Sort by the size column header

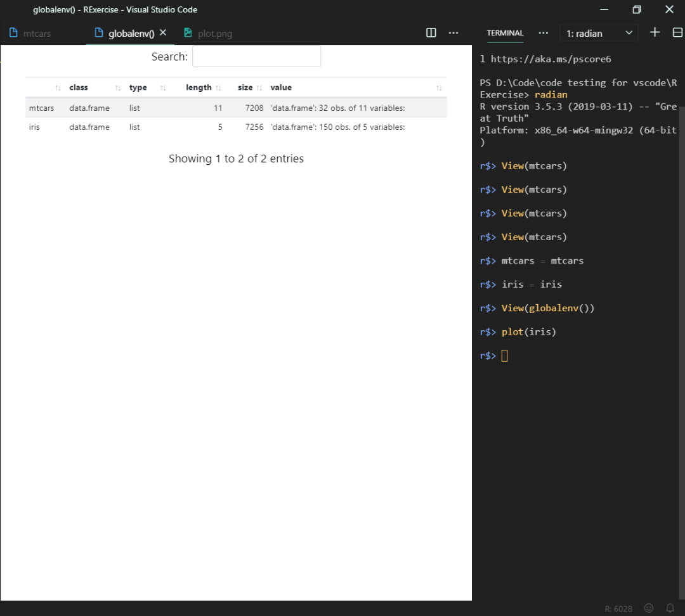click(245, 87)
